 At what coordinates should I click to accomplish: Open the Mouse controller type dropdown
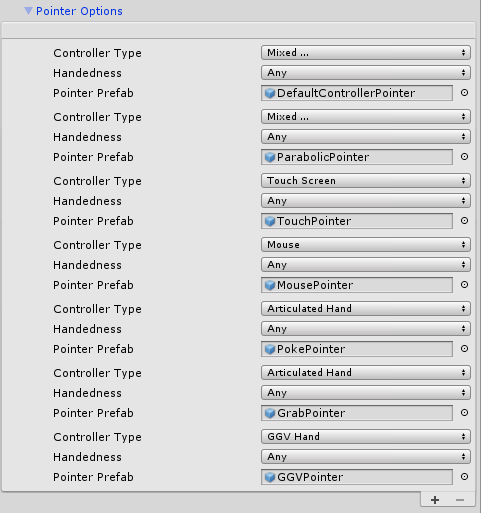pos(366,245)
